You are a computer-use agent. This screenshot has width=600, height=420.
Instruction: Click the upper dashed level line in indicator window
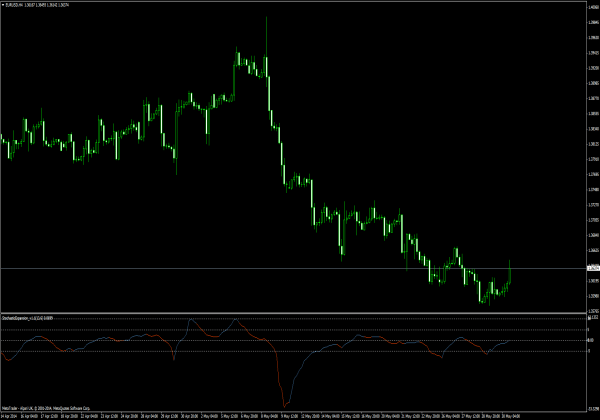[x=300, y=330]
